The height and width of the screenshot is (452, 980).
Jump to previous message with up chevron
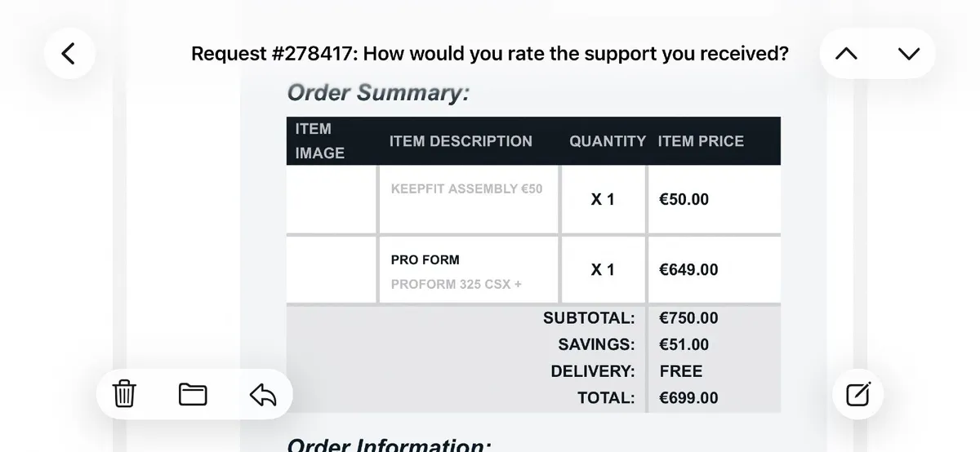pos(847,54)
